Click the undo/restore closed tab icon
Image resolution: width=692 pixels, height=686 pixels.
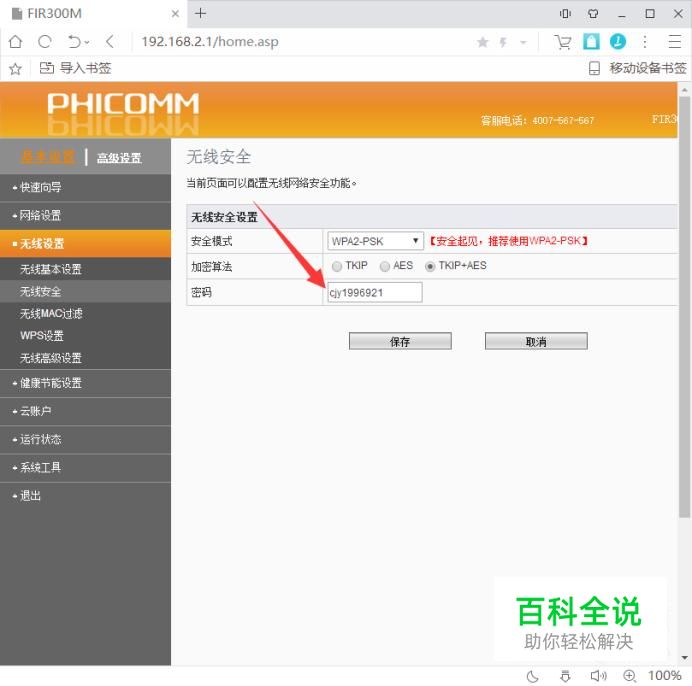[74, 41]
